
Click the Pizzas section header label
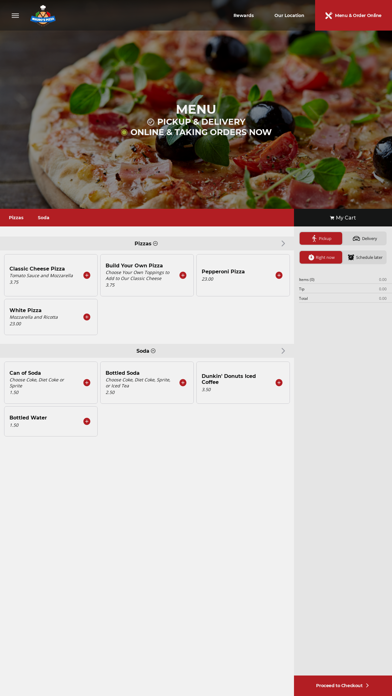click(143, 243)
